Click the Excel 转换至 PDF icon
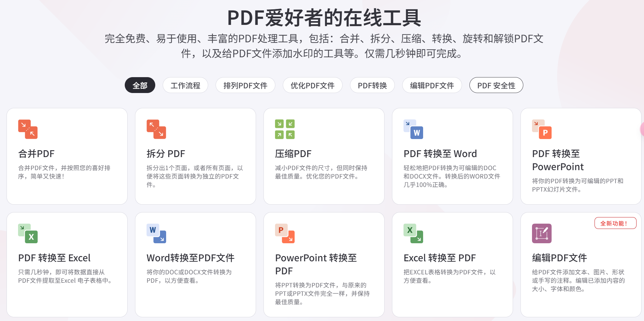 [x=413, y=233]
